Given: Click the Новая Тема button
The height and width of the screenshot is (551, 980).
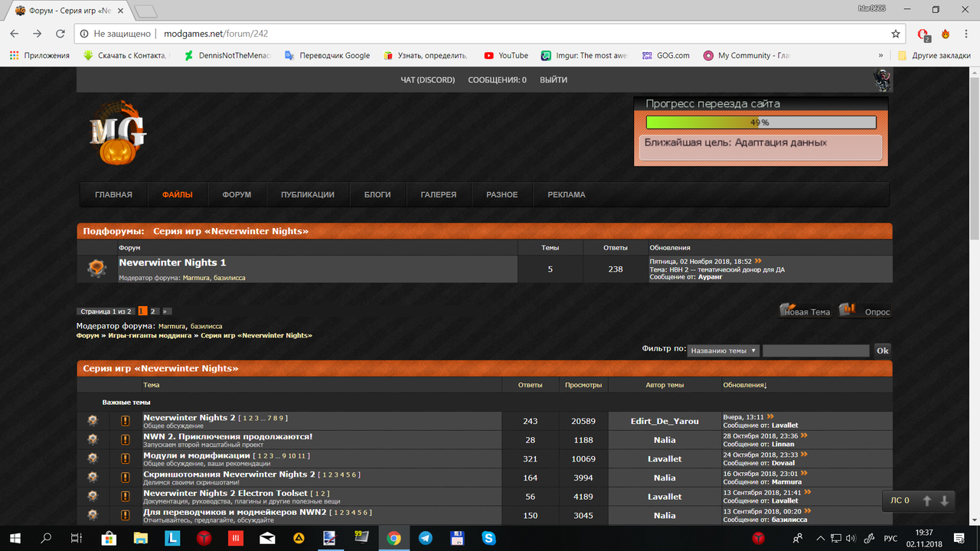Looking at the screenshot, I should click(x=805, y=311).
